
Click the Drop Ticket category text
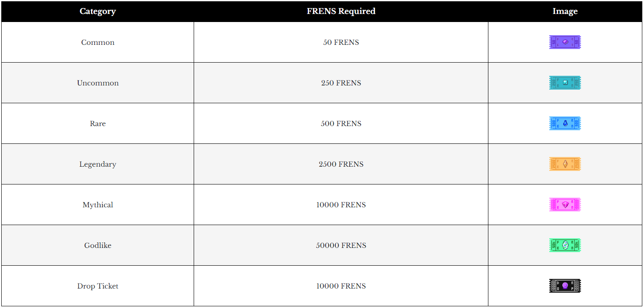click(98, 286)
